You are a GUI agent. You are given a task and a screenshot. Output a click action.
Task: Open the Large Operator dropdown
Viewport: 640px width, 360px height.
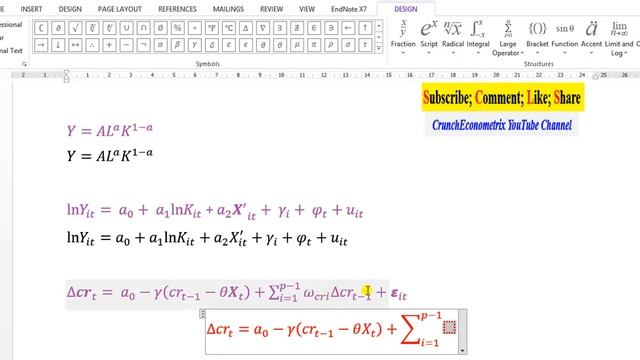[507, 38]
